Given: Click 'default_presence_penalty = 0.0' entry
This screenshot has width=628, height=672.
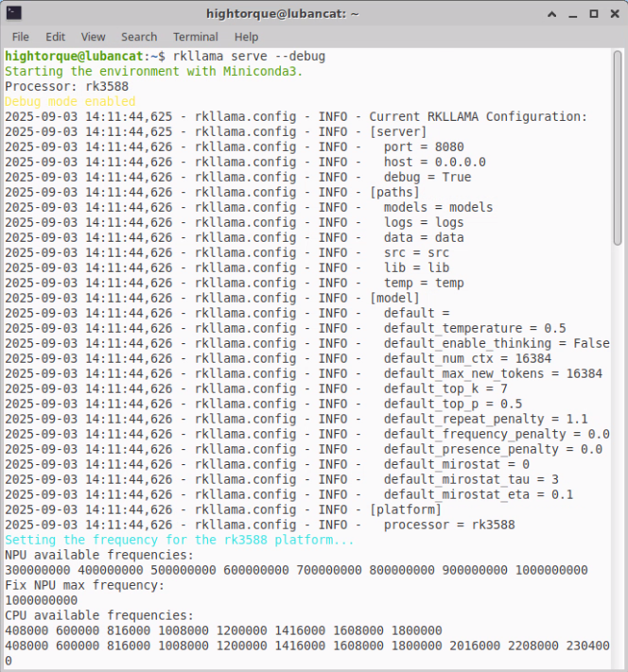Looking at the screenshot, I should (493, 449).
